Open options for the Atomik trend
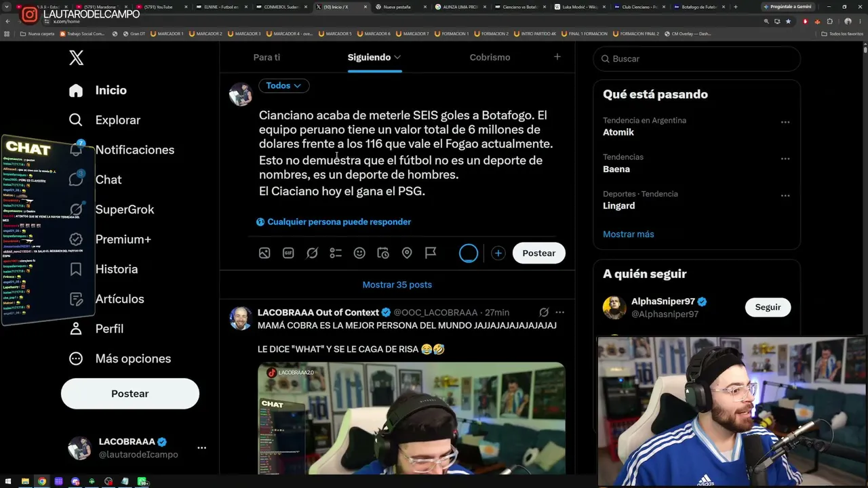 785,122
